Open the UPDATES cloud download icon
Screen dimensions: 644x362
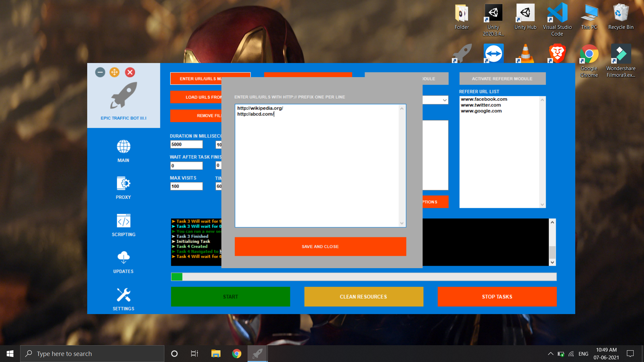(123, 257)
